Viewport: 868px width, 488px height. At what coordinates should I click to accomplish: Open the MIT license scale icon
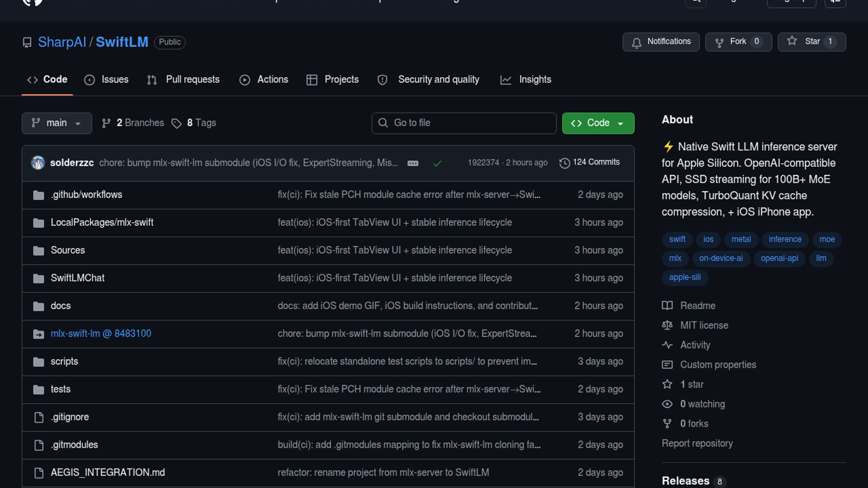[x=667, y=325]
